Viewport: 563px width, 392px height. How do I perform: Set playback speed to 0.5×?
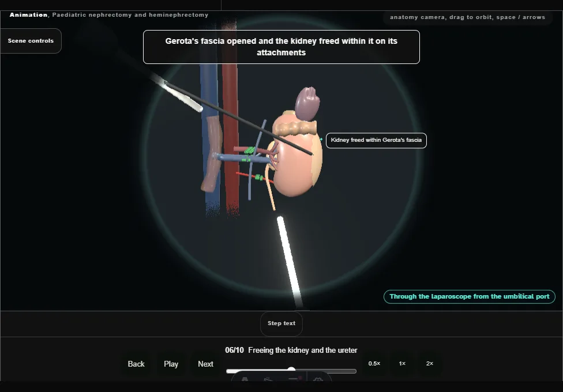[x=374, y=364]
